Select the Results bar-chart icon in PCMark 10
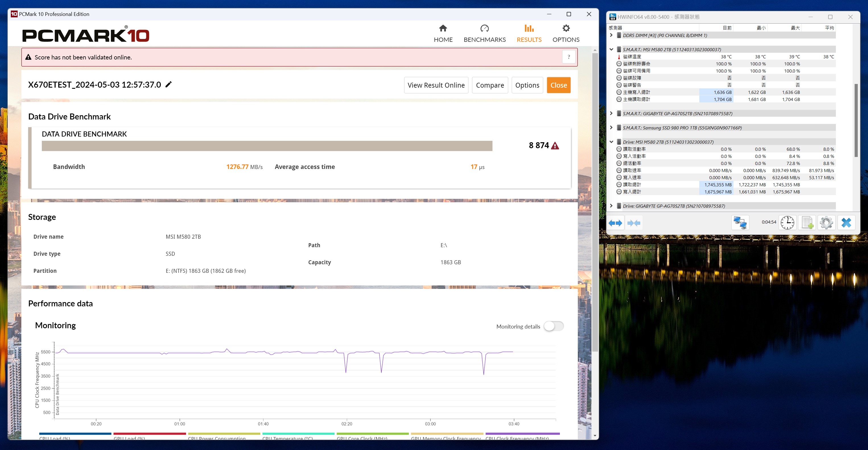Viewport: 868px width, 450px height. 529,29
